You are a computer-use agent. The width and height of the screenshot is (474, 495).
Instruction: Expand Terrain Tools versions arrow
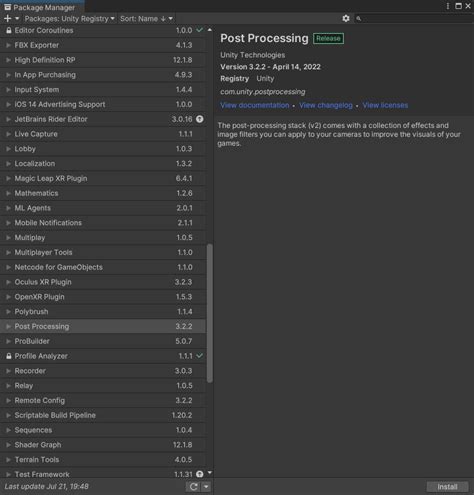8,460
